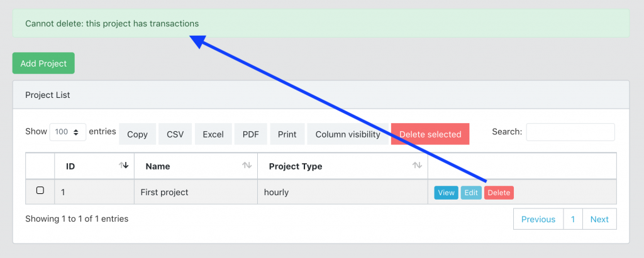Export the table as CSV
The image size is (644, 258).
point(175,134)
